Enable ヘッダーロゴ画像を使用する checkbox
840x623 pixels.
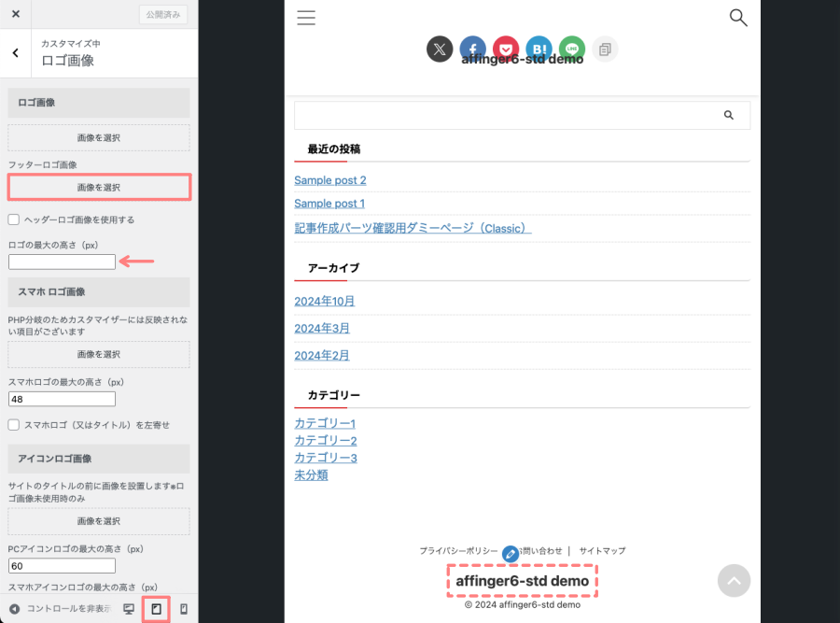click(x=14, y=219)
